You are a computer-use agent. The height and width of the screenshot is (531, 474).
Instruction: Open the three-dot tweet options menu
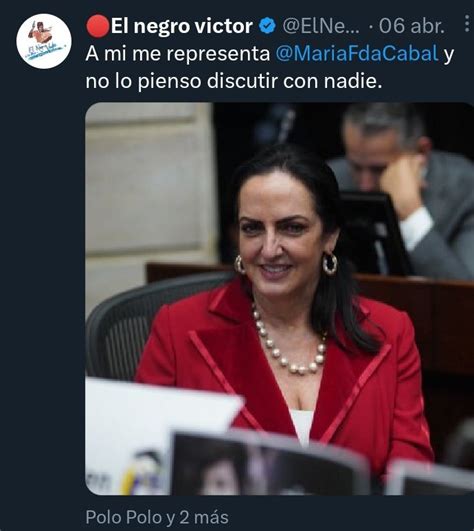468,23
